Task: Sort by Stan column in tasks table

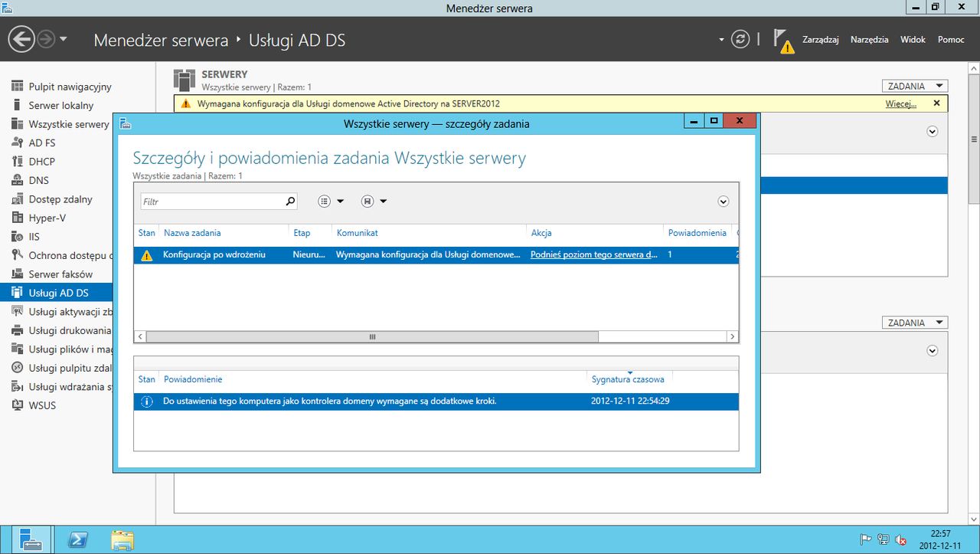Action: (146, 233)
